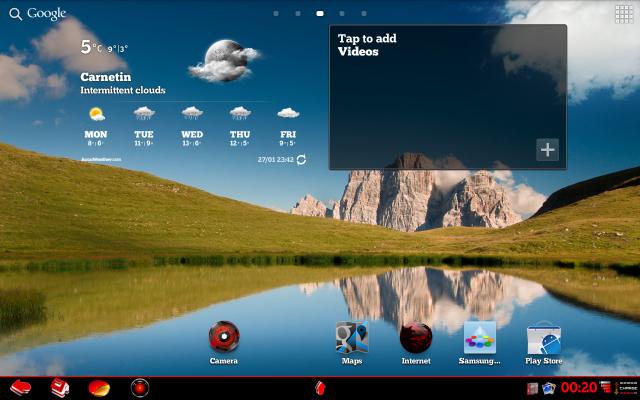Tap the red home icon in bottom bar
This screenshot has width=640, height=400.
[320, 388]
